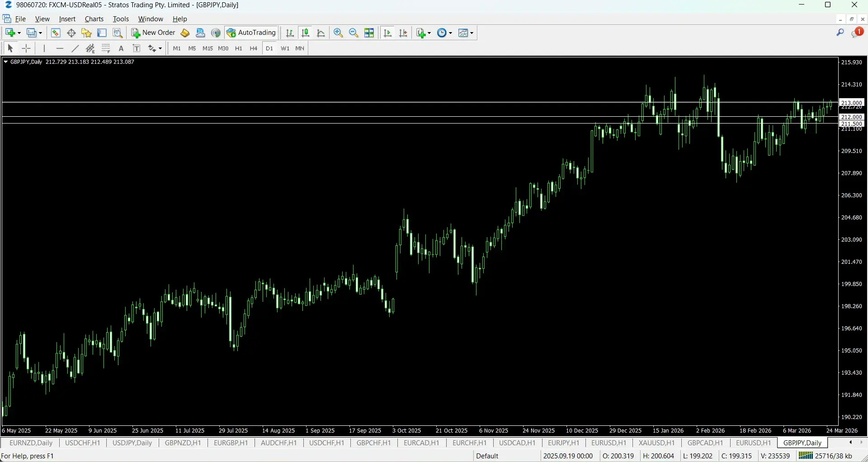Open the Data Window crosshair icon
This screenshot has width=868, height=462.
tap(71, 33)
